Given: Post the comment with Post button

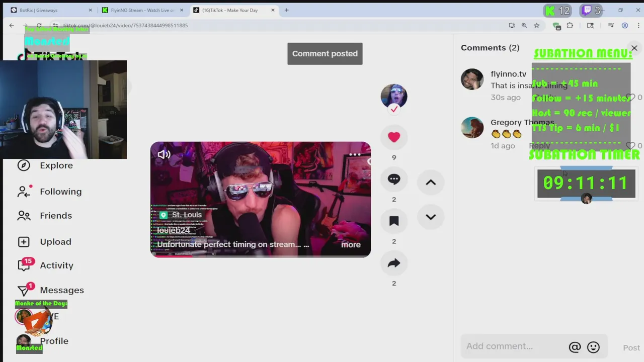Looking at the screenshot, I should (x=631, y=347).
